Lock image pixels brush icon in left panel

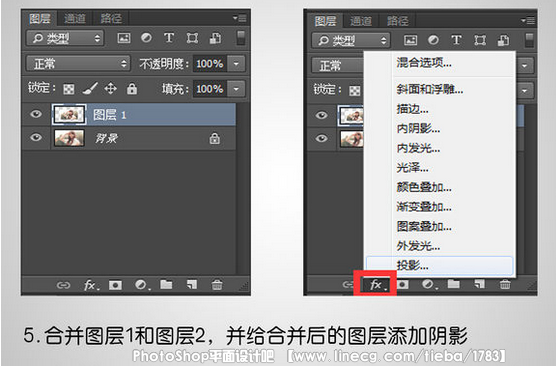click(90, 89)
